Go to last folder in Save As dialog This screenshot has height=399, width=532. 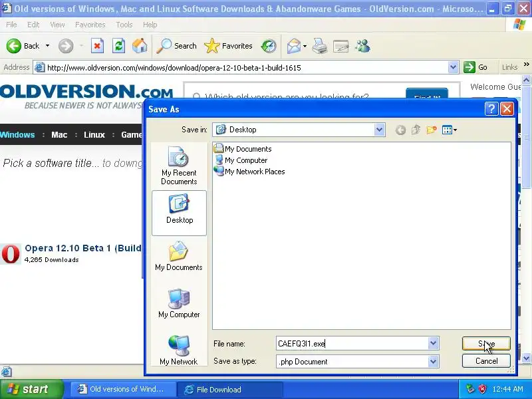coord(400,130)
